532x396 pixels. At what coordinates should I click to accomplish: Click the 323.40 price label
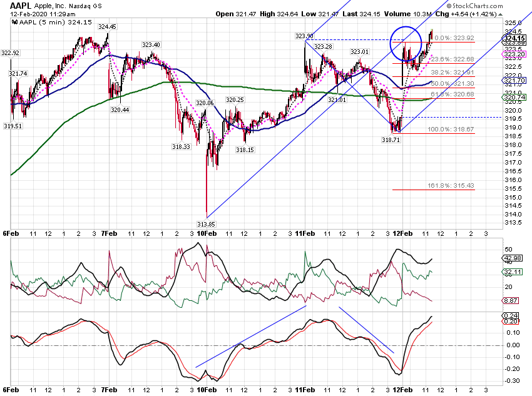(x=151, y=45)
